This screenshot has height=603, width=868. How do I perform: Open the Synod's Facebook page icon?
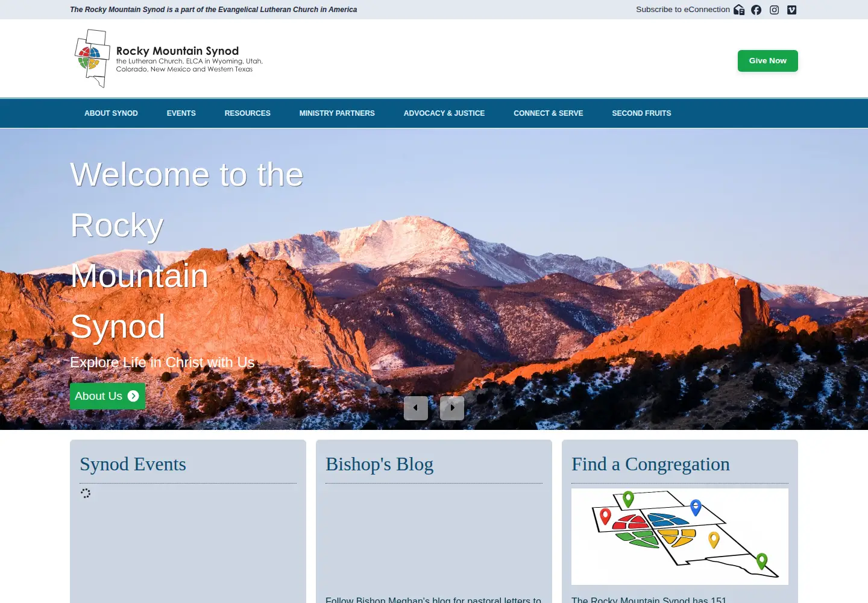pyautogui.click(x=756, y=10)
